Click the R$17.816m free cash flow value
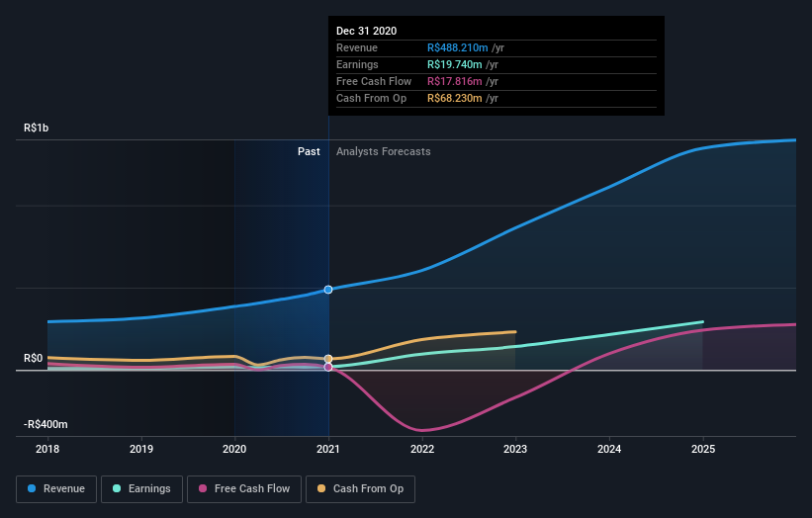Viewport: 812px width, 518px height. (455, 81)
